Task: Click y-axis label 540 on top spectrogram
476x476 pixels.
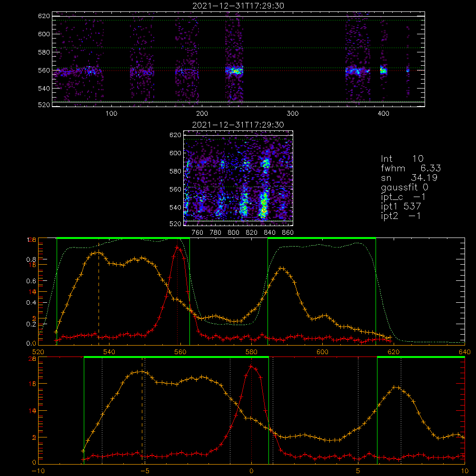Action: click(x=44, y=89)
